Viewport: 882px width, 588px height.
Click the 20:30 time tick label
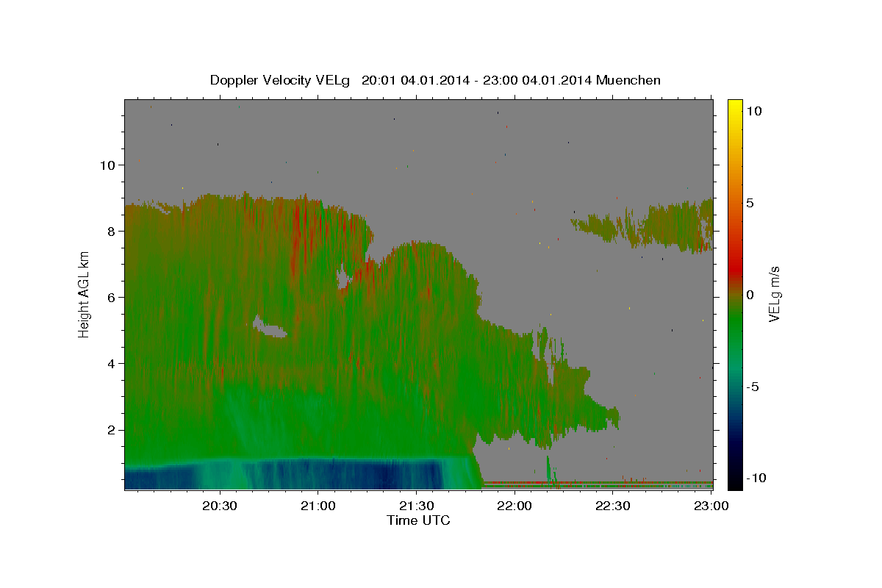tap(220, 506)
